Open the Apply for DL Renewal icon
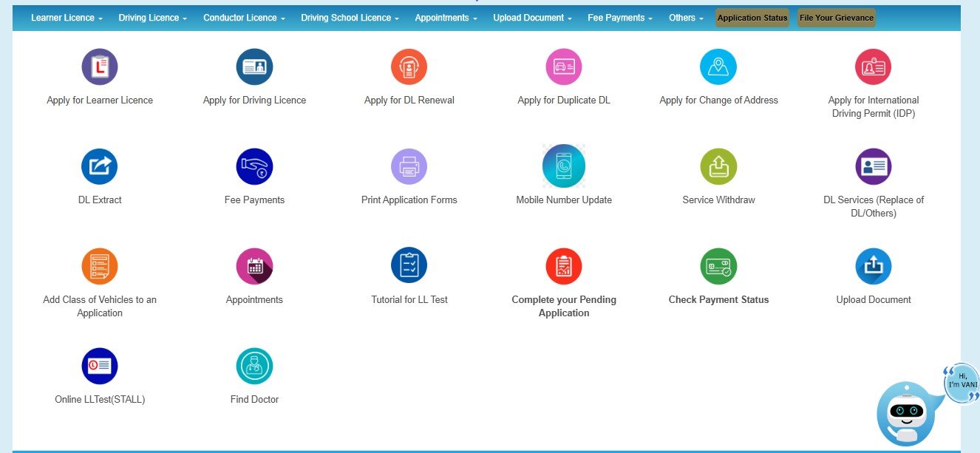The image size is (980, 453). pos(409,67)
